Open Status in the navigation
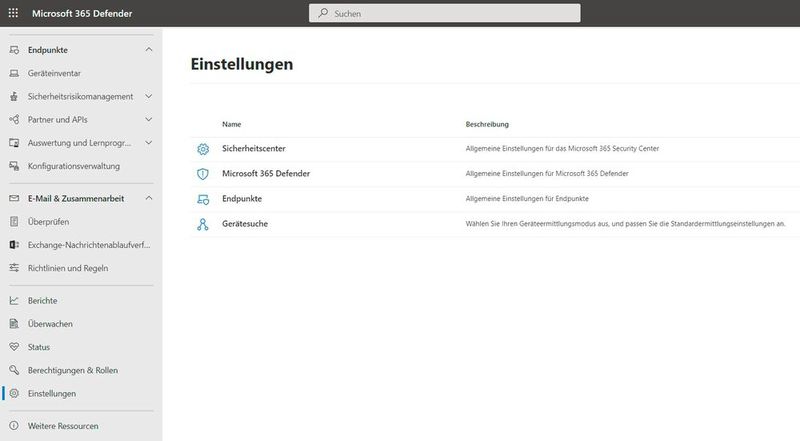 (x=39, y=347)
